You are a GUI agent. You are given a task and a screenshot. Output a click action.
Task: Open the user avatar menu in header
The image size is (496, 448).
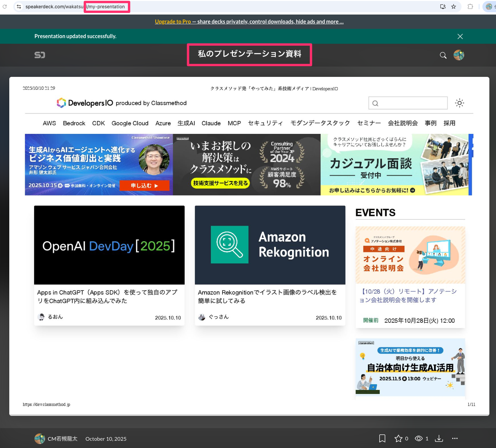pos(459,55)
